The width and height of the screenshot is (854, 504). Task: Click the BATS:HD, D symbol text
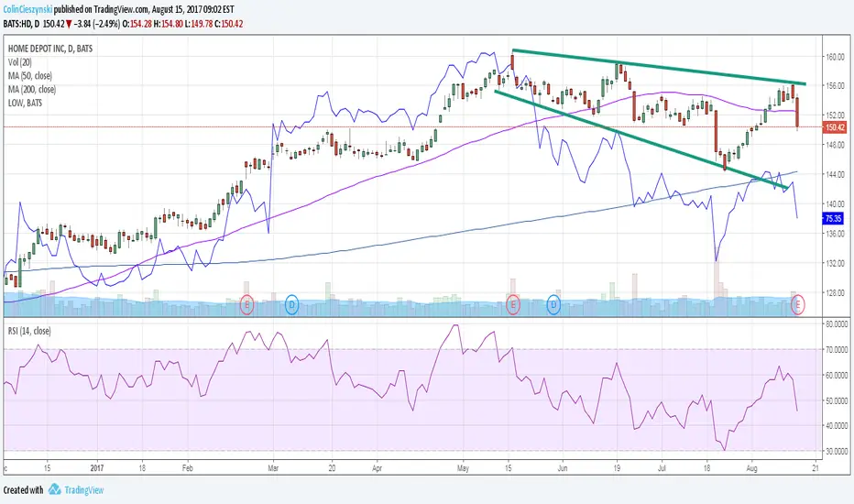click(x=21, y=24)
